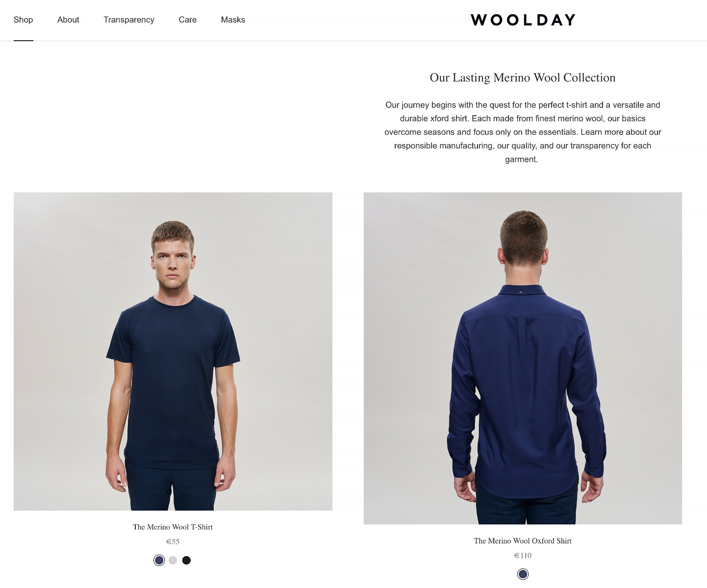Image resolution: width=707 pixels, height=588 pixels.
Task: Click the €55 T-Shirt price
Action: [173, 541]
